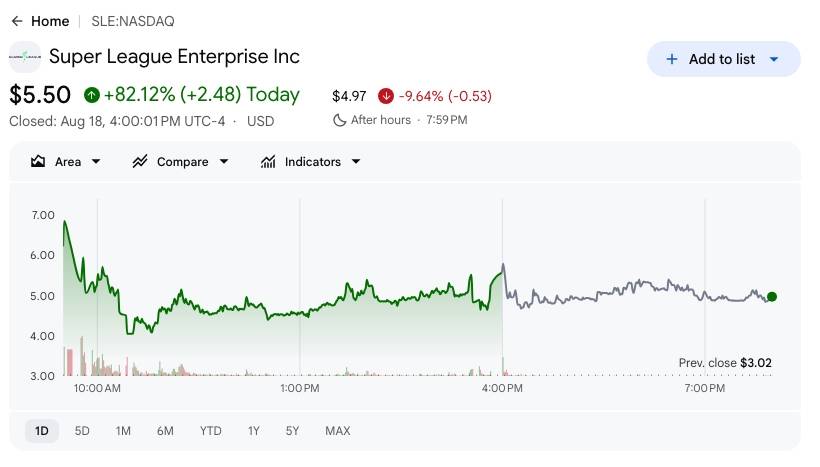Screen dimensions: 820x467
Task: Select the 5D time range tab
Action: (82, 431)
